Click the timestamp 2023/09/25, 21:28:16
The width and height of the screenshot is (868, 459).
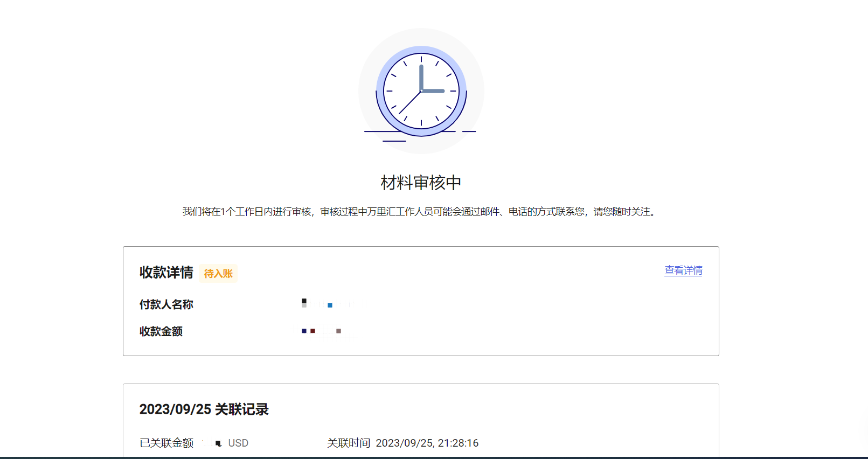pos(427,443)
